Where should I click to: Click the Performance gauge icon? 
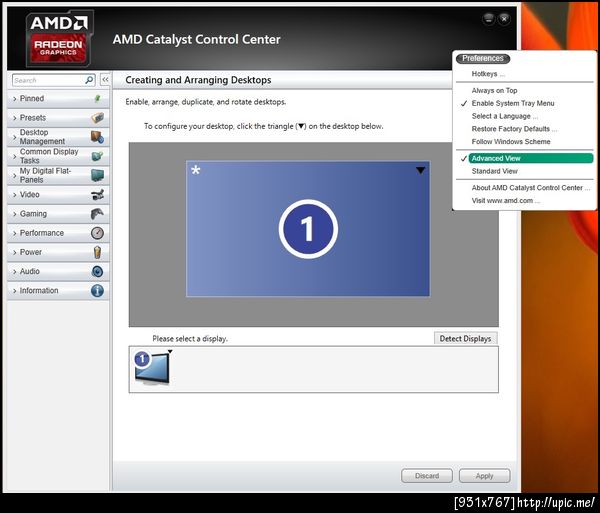(97, 233)
